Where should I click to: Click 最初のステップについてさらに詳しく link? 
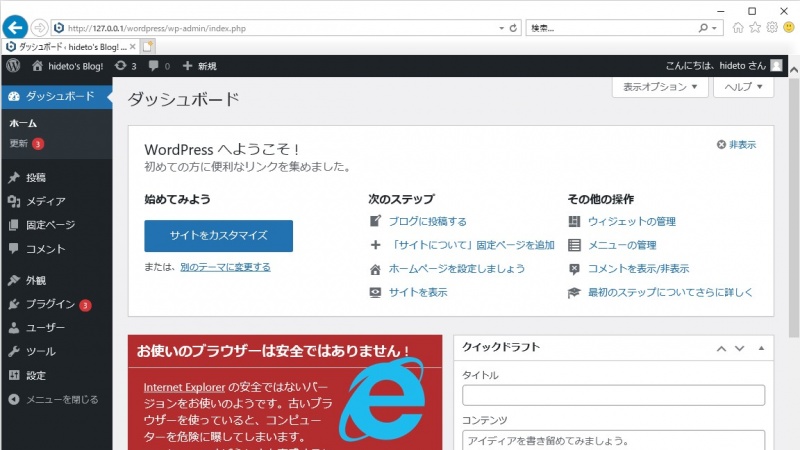670,292
